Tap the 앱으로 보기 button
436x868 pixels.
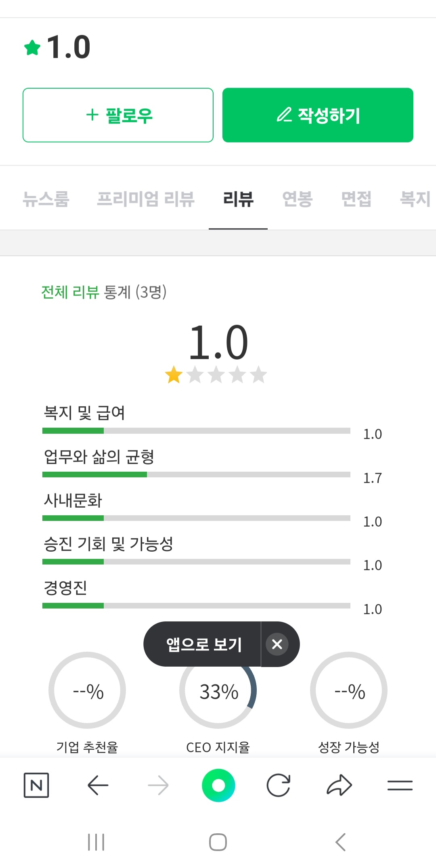[203, 644]
